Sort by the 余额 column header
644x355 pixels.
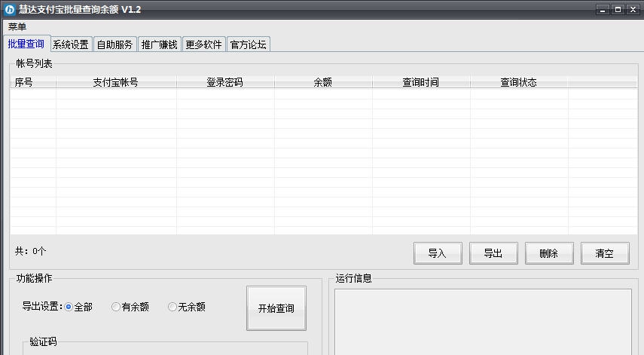[x=323, y=82]
